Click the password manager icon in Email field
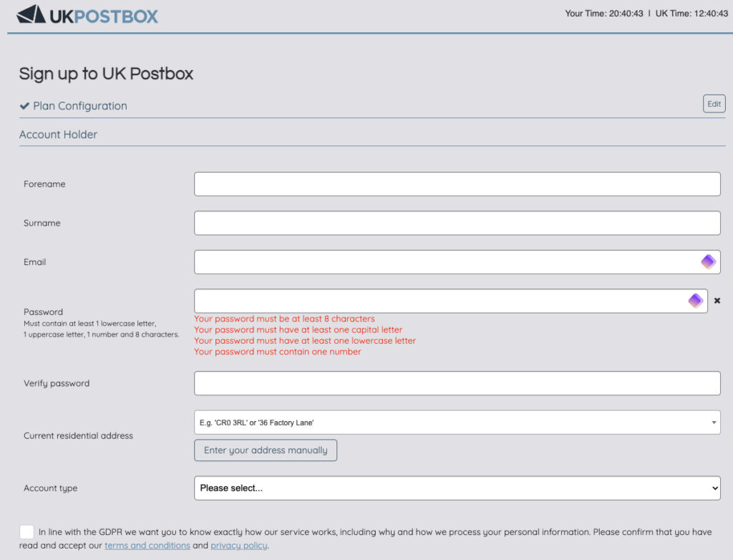 [708, 262]
